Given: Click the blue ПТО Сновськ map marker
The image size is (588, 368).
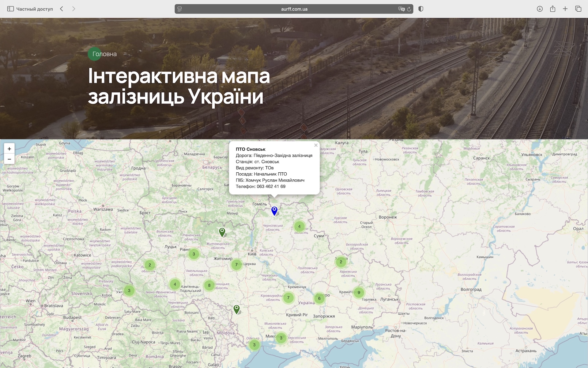Looking at the screenshot, I should click(274, 211).
